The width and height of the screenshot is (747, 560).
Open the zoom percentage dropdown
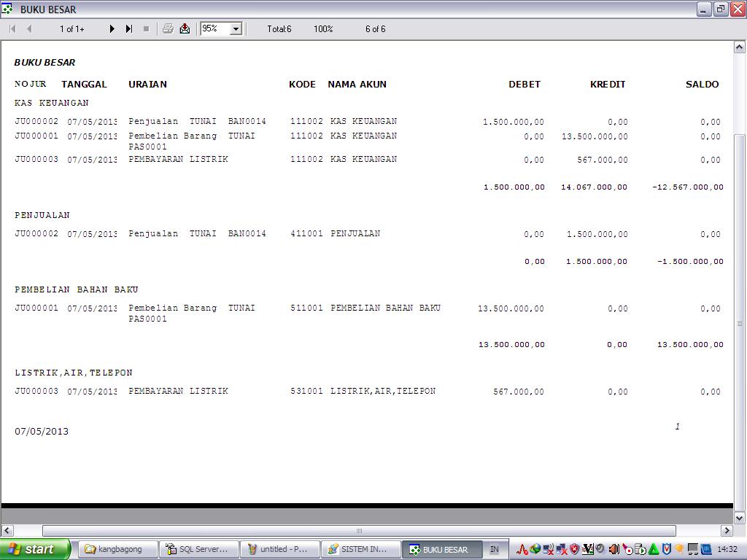coord(236,29)
